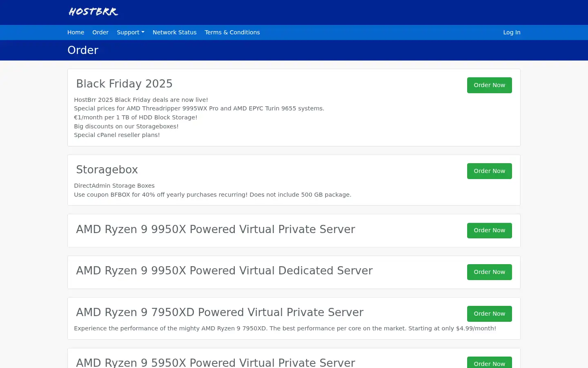The height and width of the screenshot is (368, 588).
Task: Order Now for Storagebox
Action: click(489, 171)
